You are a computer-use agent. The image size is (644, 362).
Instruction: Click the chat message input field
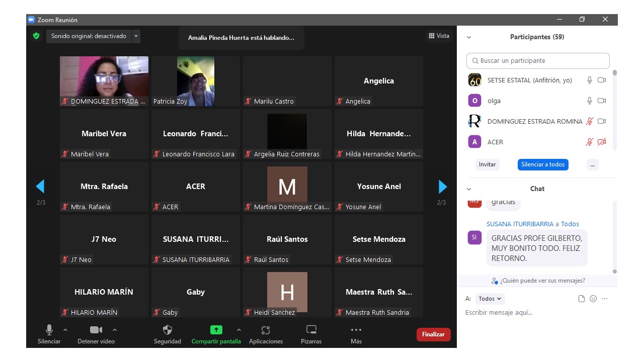[x=537, y=313]
